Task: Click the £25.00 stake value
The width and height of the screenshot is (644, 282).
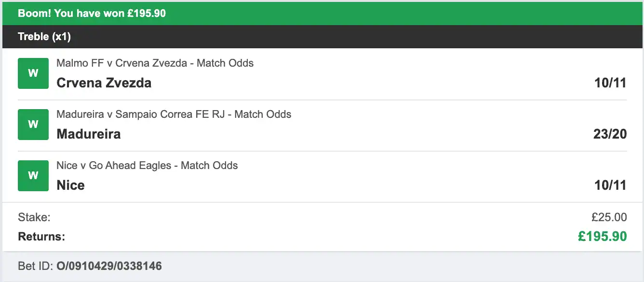Action: pyautogui.click(x=609, y=217)
